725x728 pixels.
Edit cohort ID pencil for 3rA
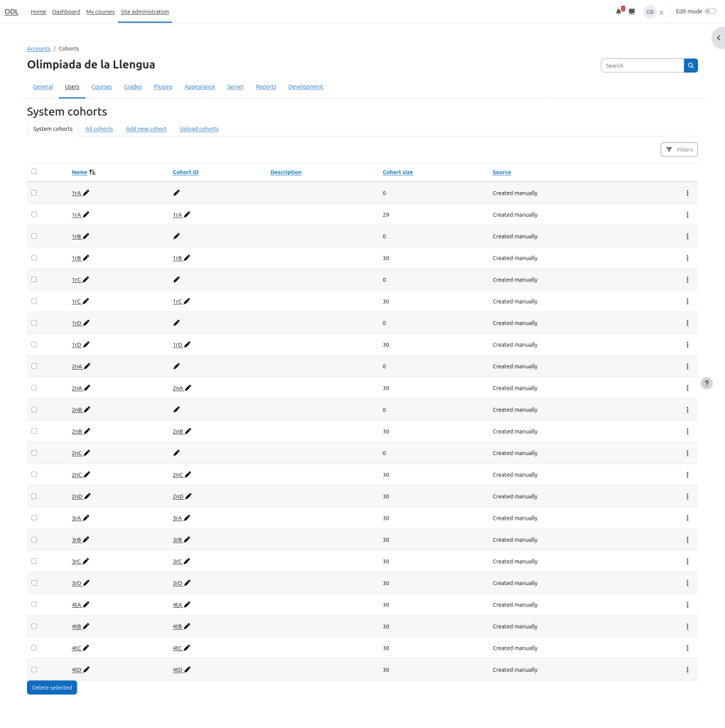click(x=188, y=518)
